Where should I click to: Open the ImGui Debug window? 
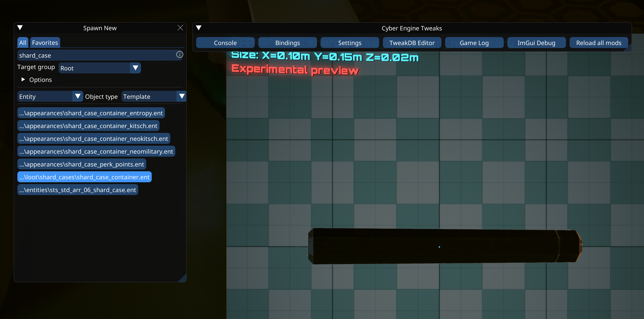click(536, 43)
